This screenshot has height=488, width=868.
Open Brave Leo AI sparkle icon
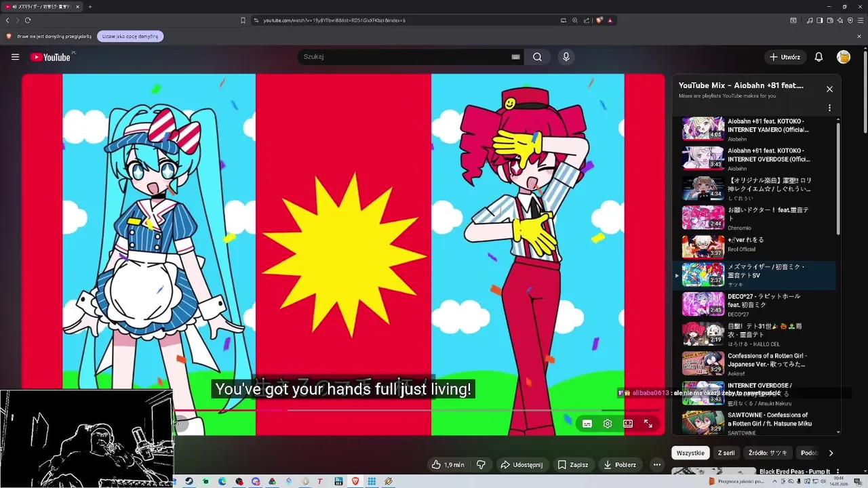pos(840,20)
